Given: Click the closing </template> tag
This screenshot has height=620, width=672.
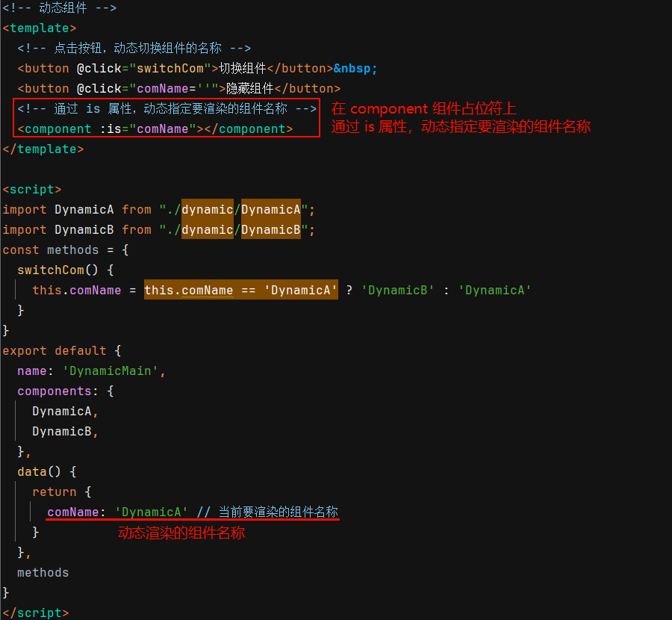Looking at the screenshot, I should 43,149.
